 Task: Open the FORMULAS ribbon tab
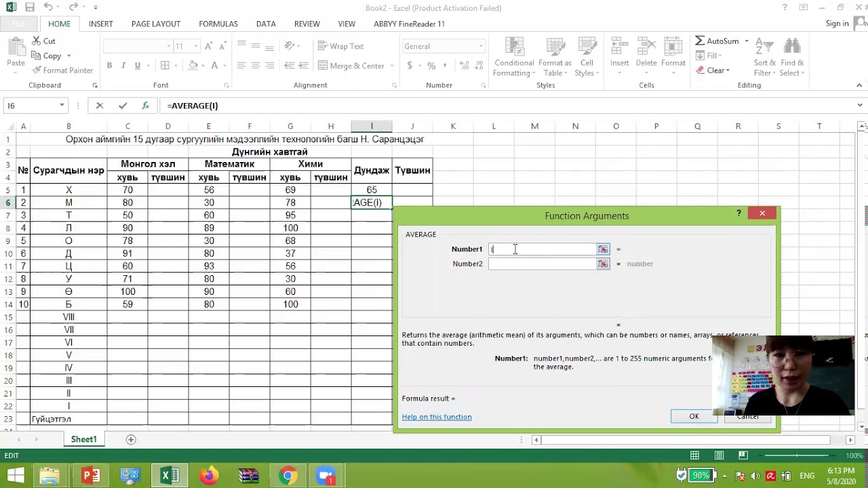click(x=218, y=24)
